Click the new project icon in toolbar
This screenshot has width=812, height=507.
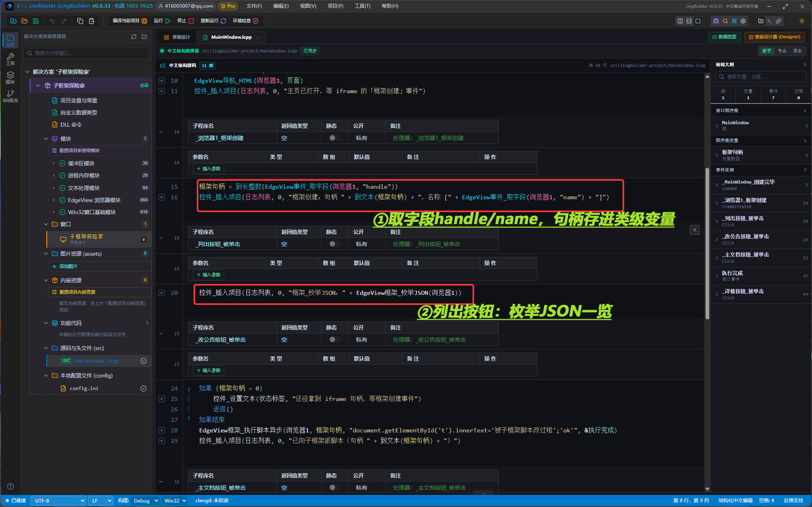click(x=13, y=21)
